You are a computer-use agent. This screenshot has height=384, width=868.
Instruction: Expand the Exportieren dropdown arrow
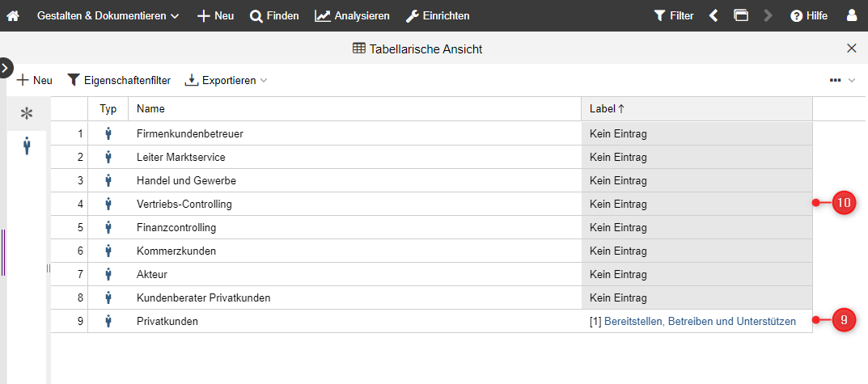coord(264,81)
